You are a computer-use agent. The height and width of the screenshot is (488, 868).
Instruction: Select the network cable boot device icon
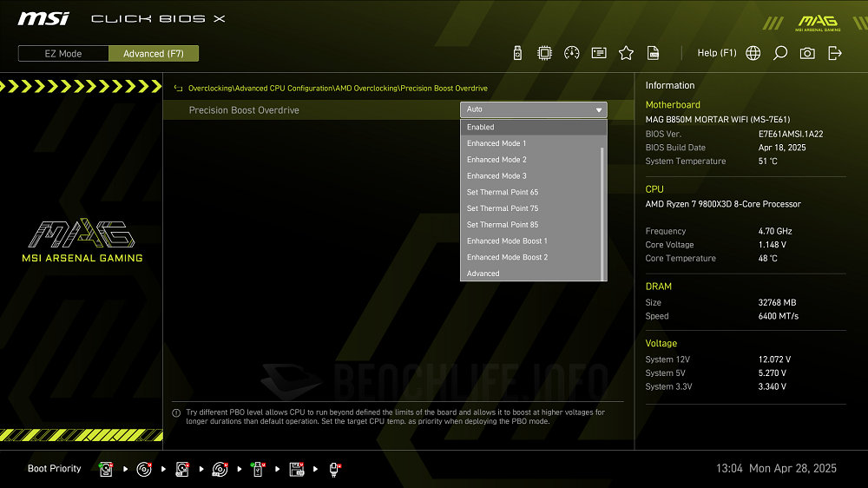[x=334, y=469]
